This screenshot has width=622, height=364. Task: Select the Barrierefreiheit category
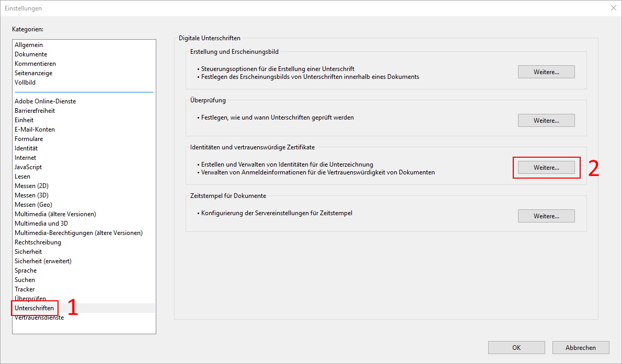(34, 111)
